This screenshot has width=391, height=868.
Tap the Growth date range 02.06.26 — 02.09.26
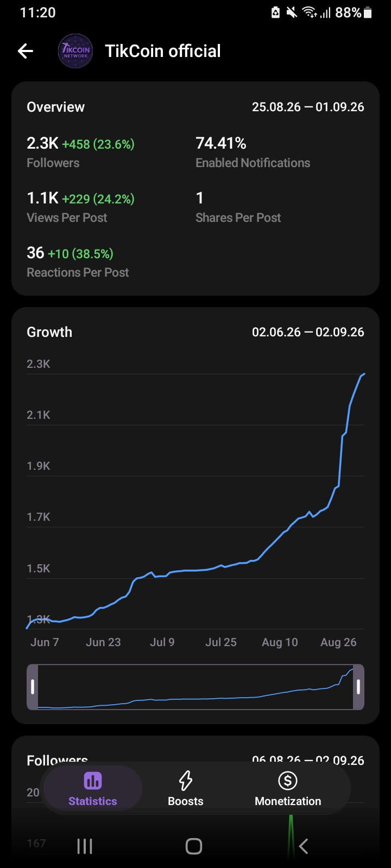click(x=308, y=332)
